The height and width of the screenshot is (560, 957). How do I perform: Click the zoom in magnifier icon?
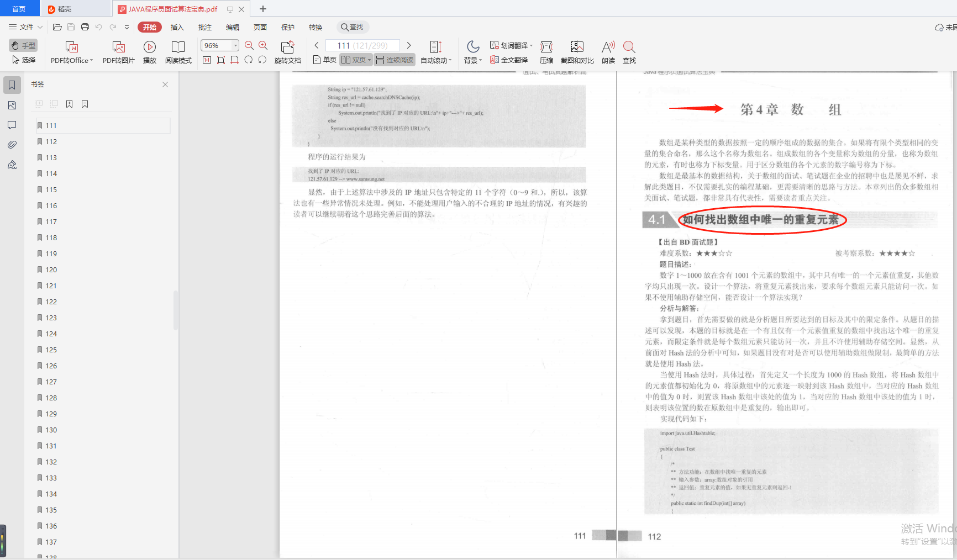coord(263,45)
